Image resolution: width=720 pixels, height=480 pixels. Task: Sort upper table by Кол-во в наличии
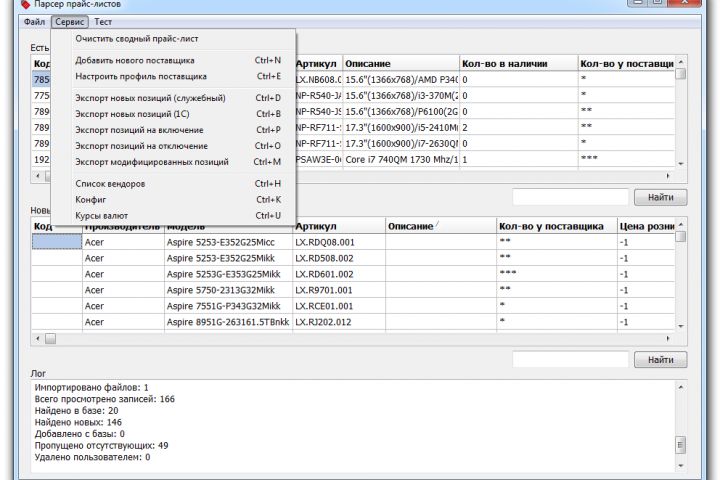(x=518, y=64)
